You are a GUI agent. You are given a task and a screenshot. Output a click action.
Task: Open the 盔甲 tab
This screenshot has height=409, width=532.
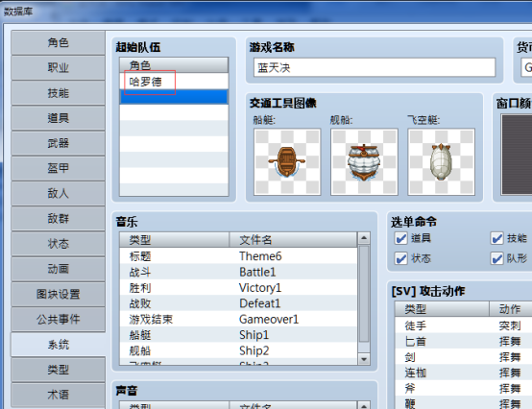(x=58, y=168)
